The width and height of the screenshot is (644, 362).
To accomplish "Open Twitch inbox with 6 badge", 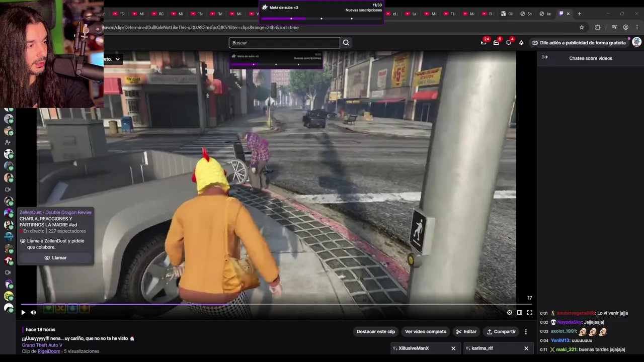I will (496, 43).
